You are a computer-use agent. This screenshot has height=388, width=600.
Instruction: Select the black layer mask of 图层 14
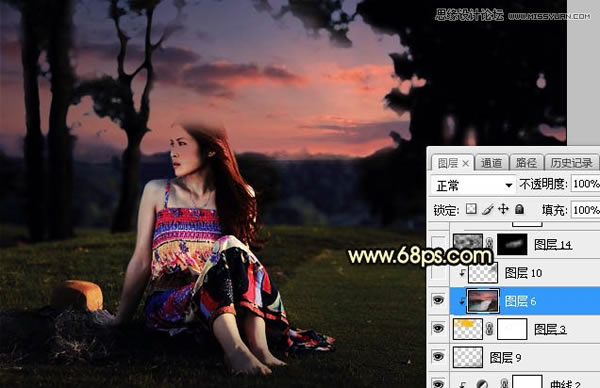coord(512,244)
